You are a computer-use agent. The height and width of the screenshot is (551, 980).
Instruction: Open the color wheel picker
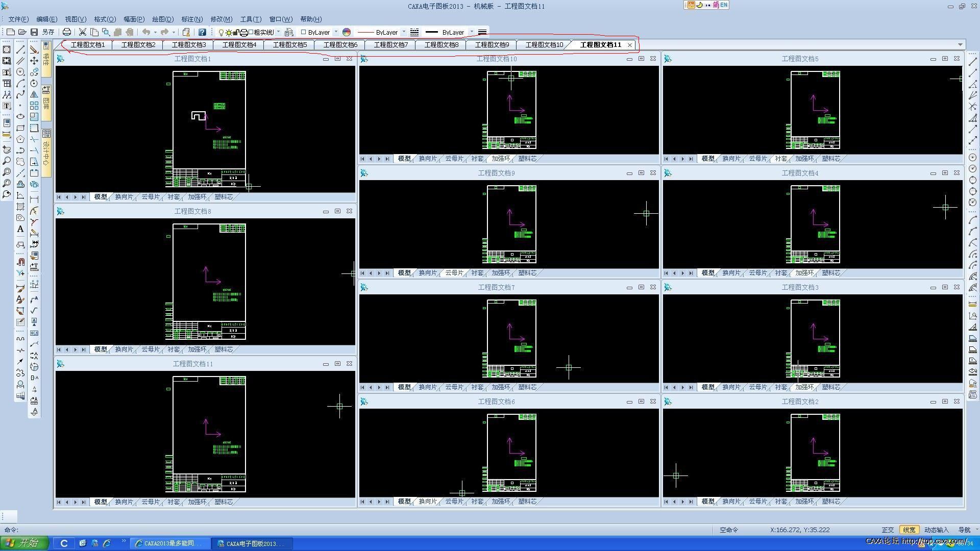point(347,32)
